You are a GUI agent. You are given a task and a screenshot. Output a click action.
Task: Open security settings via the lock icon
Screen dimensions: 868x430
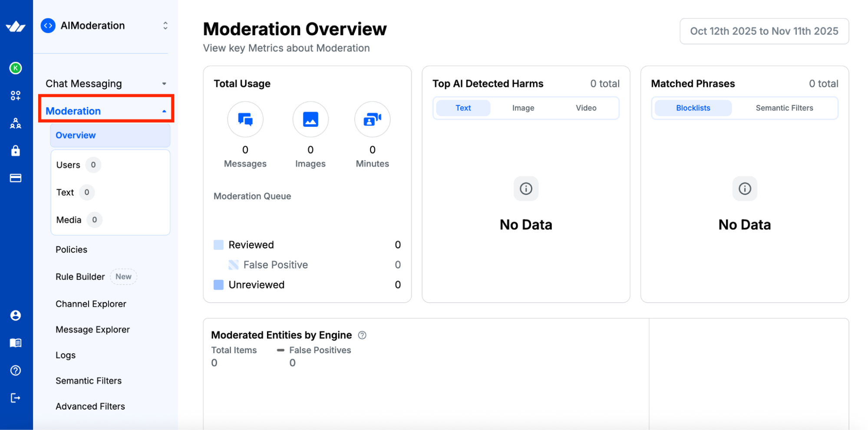click(x=16, y=151)
